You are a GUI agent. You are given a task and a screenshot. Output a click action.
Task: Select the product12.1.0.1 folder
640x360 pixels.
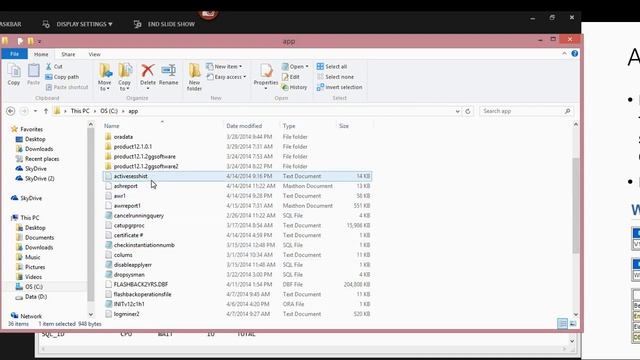[x=133, y=147]
